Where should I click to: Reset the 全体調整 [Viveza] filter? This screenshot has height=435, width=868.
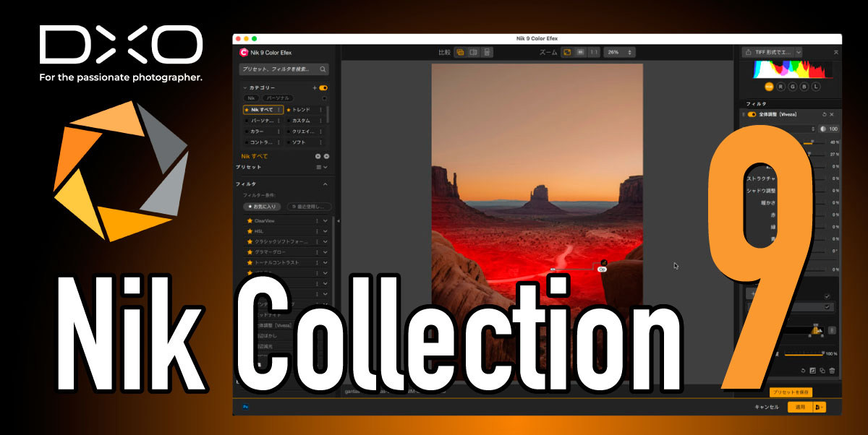click(x=825, y=114)
